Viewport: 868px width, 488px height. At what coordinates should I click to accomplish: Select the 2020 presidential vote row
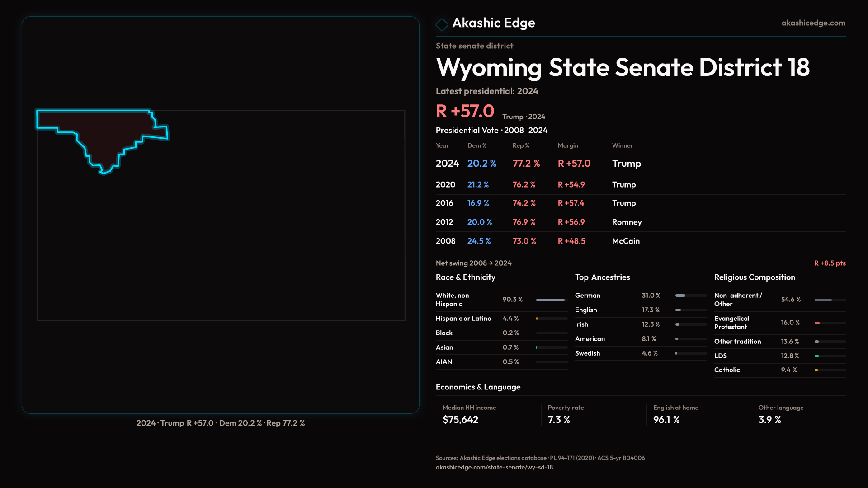pos(640,184)
